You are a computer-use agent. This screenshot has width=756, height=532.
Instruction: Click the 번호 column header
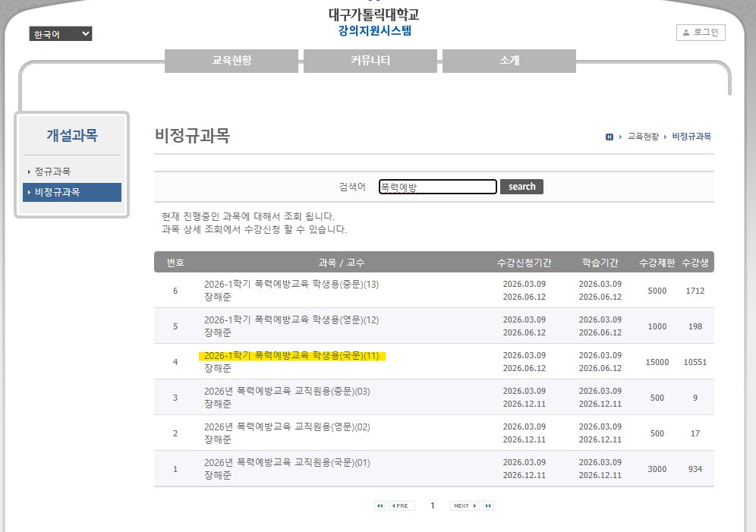tap(175, 263)
